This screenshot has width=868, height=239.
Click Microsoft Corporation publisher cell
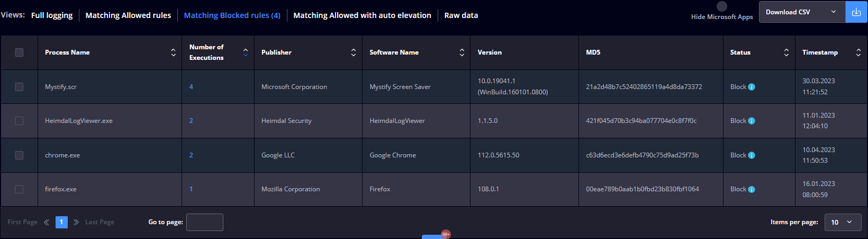pos(294,87)
